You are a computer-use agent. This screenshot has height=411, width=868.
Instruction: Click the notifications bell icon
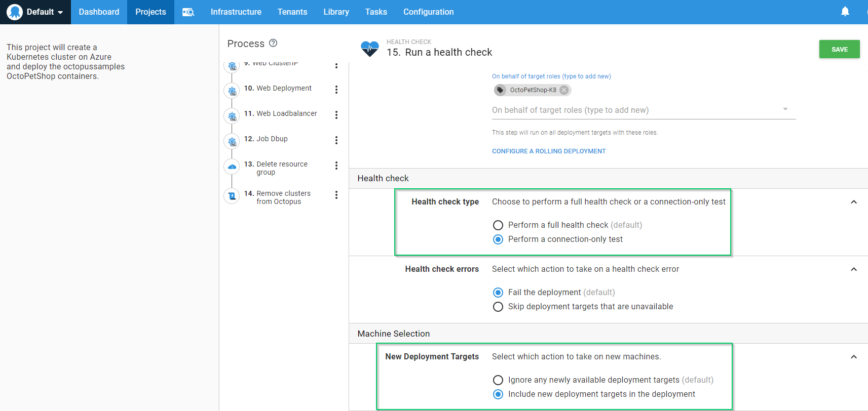click(845, 12)
